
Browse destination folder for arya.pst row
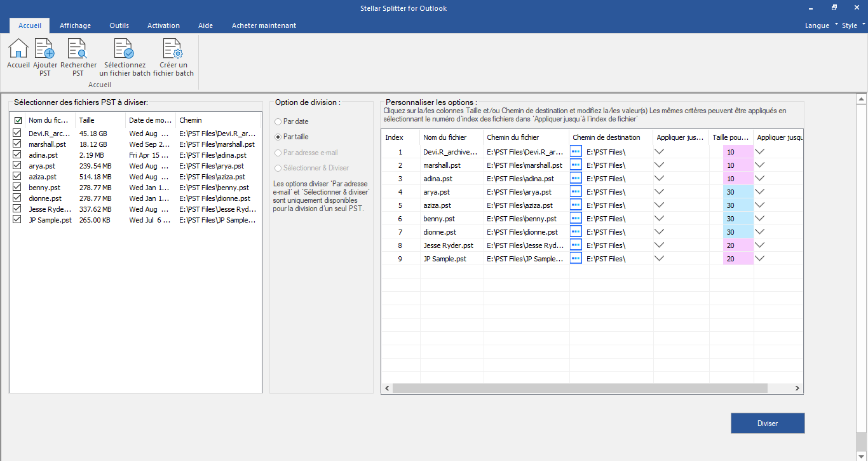point(576,192)
